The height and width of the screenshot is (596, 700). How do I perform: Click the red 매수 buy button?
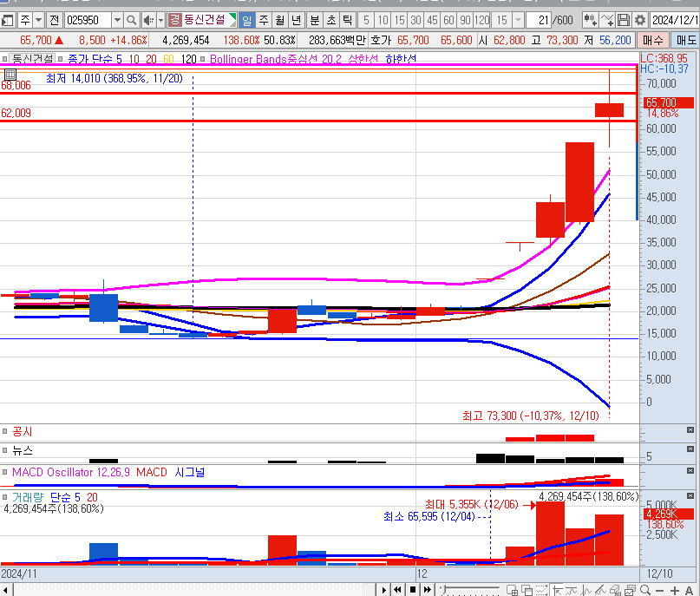click(x=651, y=40)
